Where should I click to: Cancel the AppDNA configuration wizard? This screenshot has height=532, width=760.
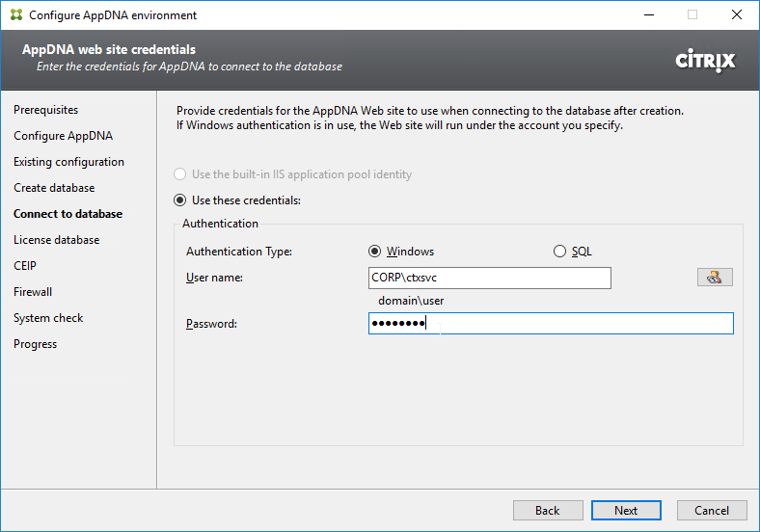pos(712,511)
